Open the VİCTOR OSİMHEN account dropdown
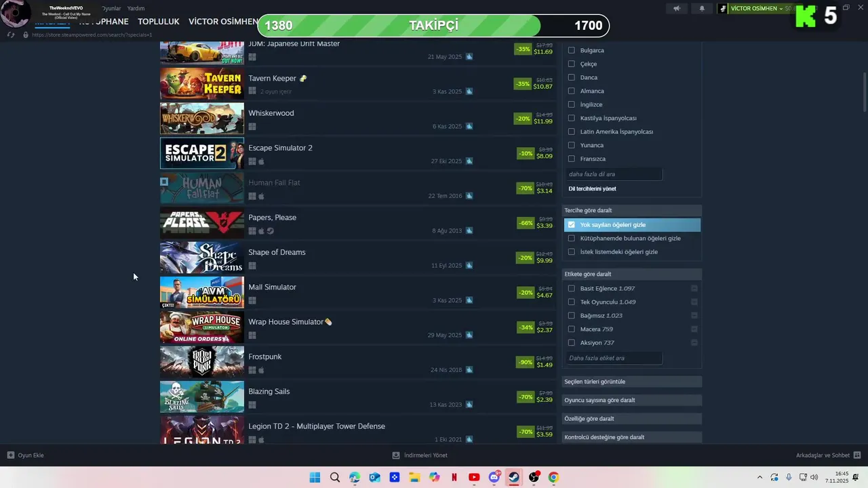 tap(755, 9)
